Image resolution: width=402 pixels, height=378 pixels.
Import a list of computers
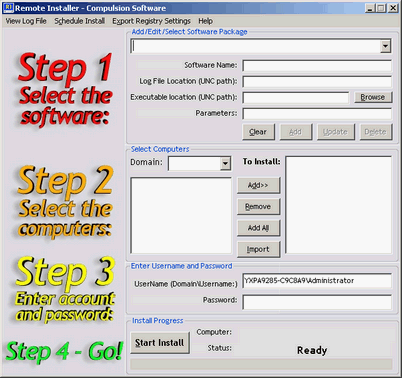tap(258, 249)
